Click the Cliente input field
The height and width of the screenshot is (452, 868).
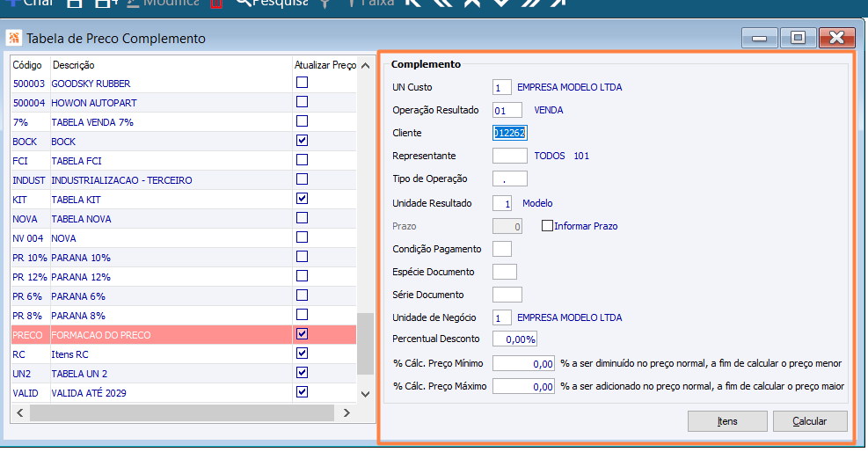510,133
